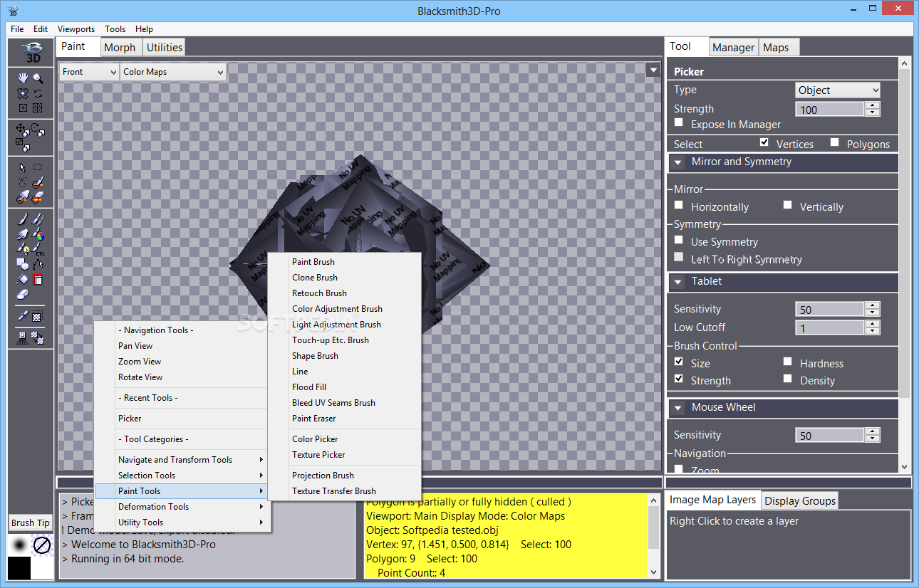This screenshot has width=919, height=588.
Task: Click the Texture Picker icon beside the eyedropper
Action: pos(38,316)
